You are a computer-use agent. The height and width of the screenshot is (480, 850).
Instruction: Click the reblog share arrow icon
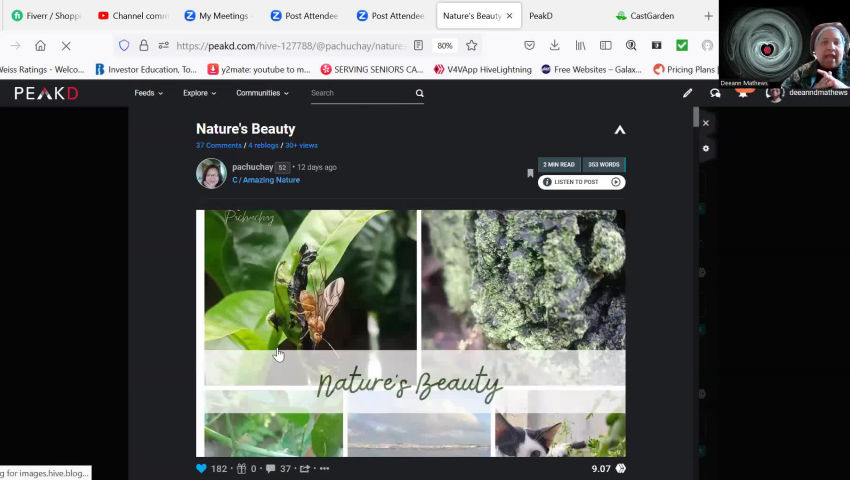click(305, 469)
